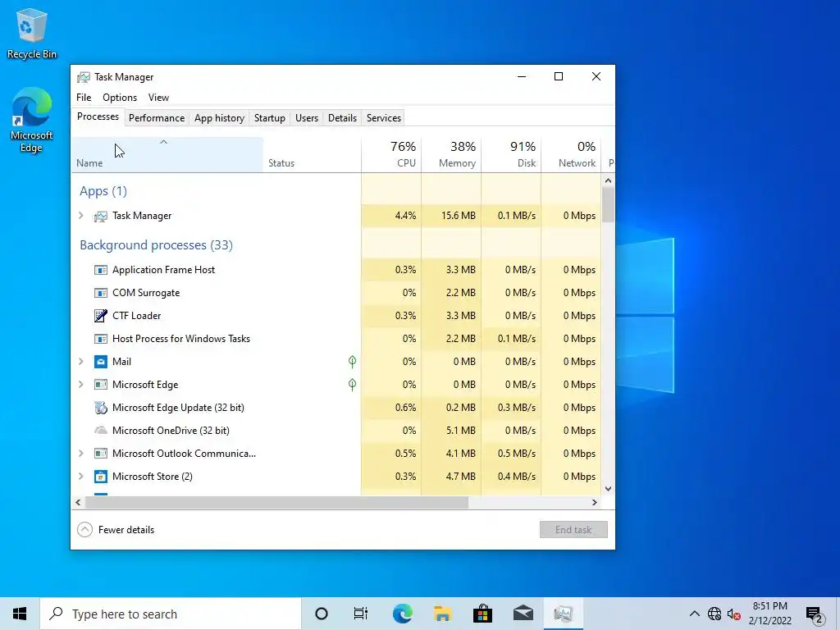Open Microsoft Store from taskbar

pos(482,614)
